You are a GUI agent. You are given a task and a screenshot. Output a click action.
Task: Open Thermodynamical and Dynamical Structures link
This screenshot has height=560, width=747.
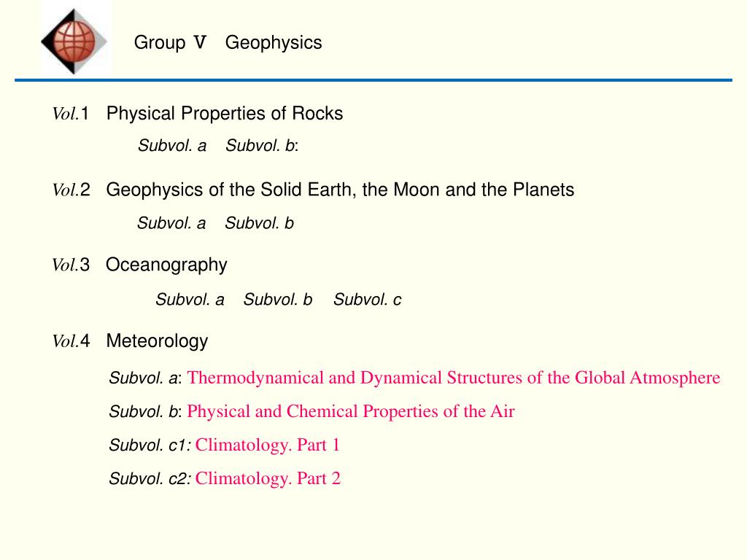(454, 378)
